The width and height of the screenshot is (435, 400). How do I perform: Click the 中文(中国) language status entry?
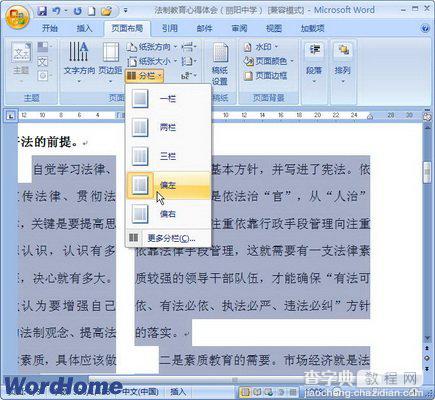coord(141,392)
